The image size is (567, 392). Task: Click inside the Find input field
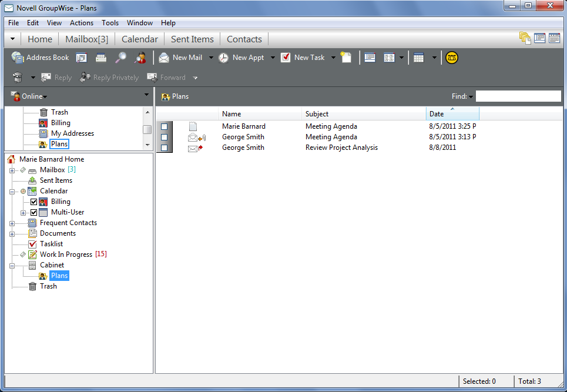[x=518, y=96]
